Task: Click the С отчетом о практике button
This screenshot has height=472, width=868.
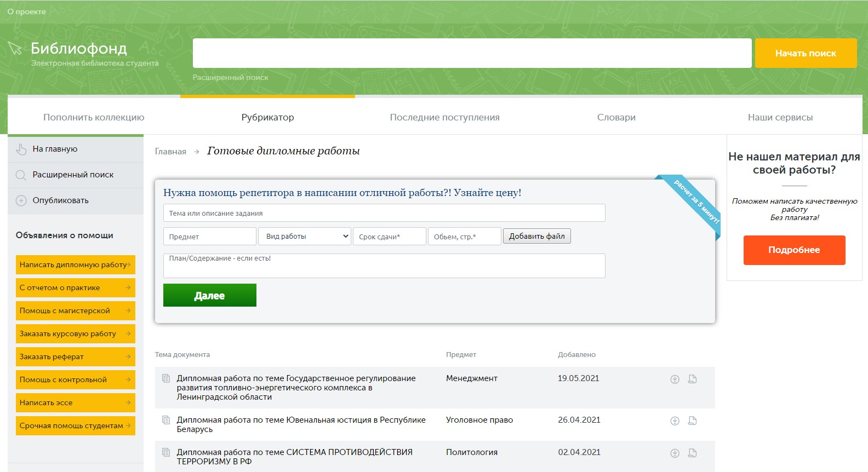Action: 76,287
